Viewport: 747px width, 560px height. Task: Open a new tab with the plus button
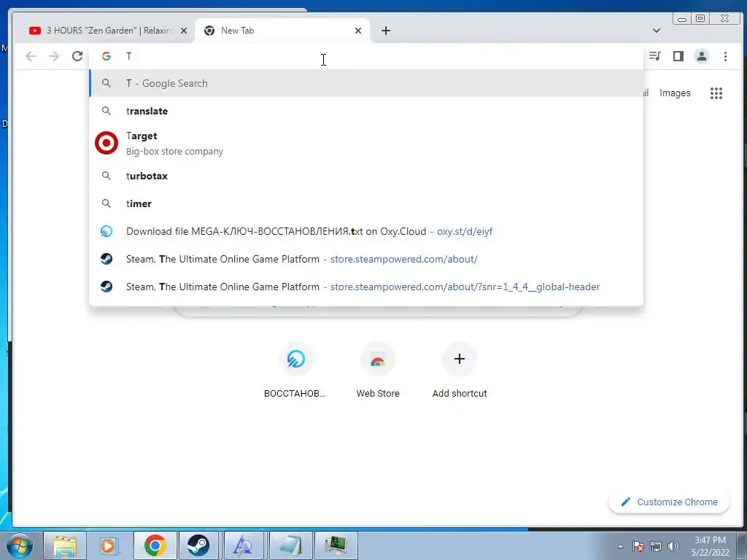click(x=386, y=31)
